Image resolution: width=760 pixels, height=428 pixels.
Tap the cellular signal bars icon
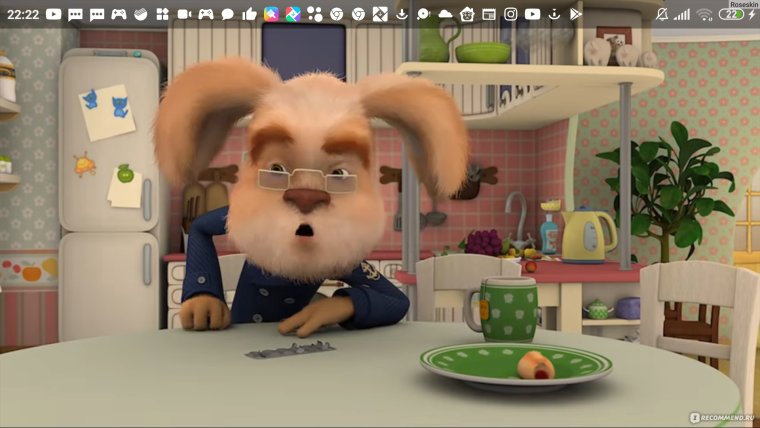[x=682, y=14]
